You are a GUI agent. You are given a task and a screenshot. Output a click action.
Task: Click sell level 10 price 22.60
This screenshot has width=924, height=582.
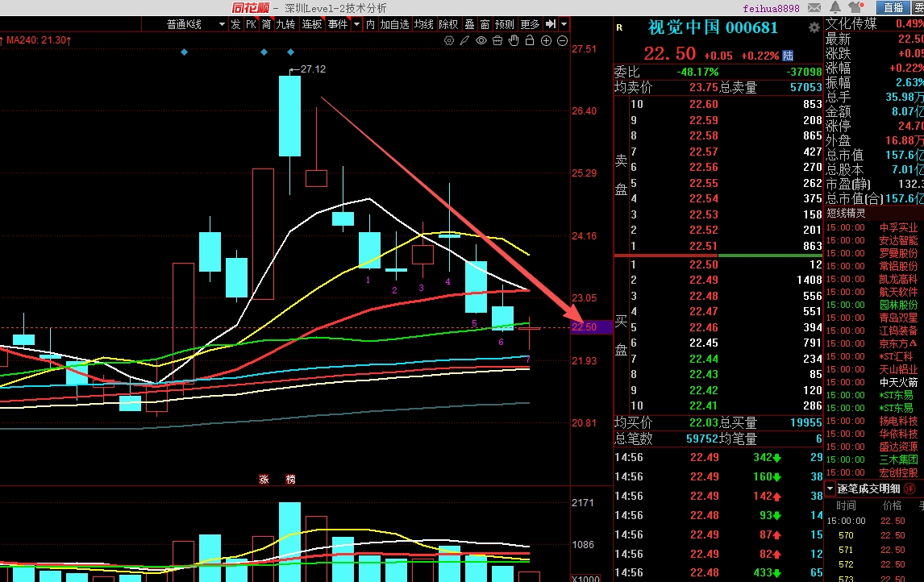(704, 104)
